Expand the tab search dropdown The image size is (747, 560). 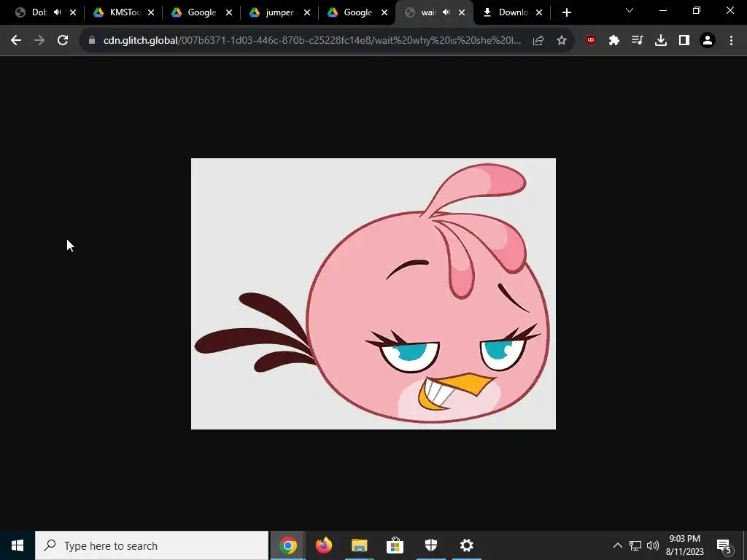630,10
